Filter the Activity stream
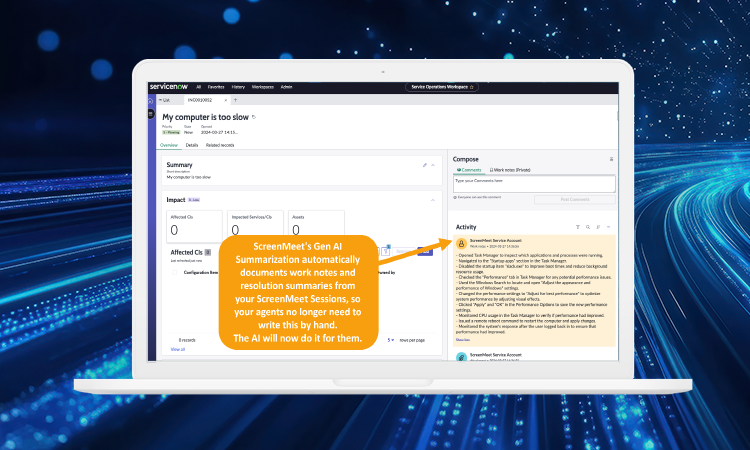Viewport: 750px width, 450px height. click(578, 227)
